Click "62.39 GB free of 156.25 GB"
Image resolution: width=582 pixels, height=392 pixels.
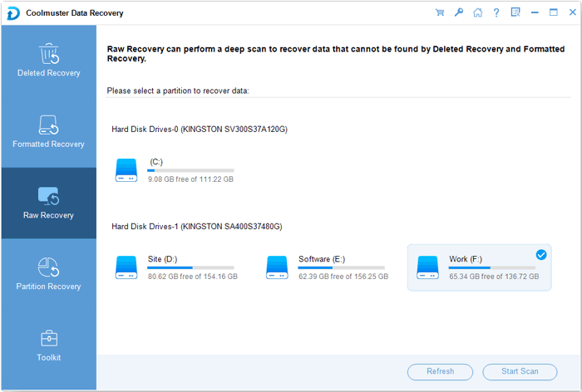(x=343, y=277)
